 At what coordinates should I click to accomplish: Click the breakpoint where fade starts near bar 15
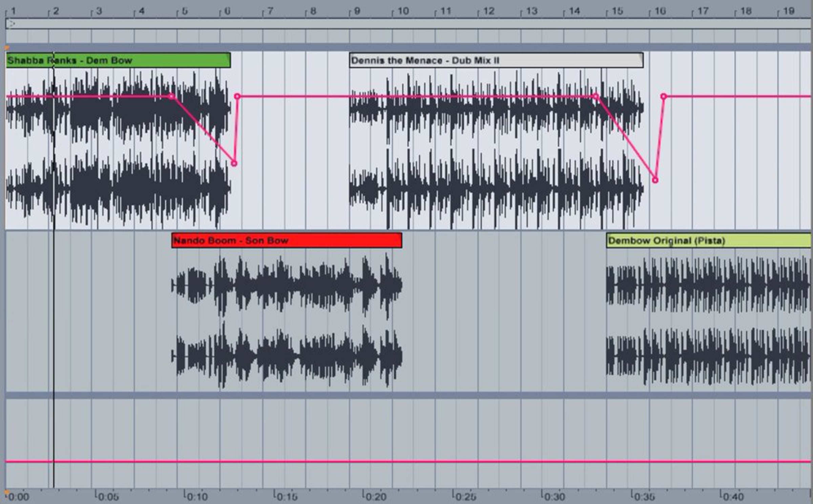pyautogui.click(x=596, y=97)
